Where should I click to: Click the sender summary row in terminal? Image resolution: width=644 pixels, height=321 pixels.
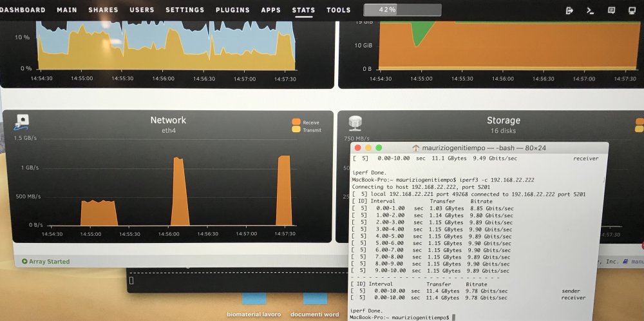pos(464,291)
